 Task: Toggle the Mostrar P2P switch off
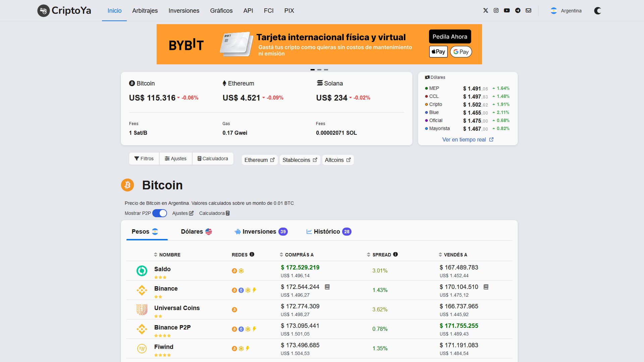tap(159, 213)
